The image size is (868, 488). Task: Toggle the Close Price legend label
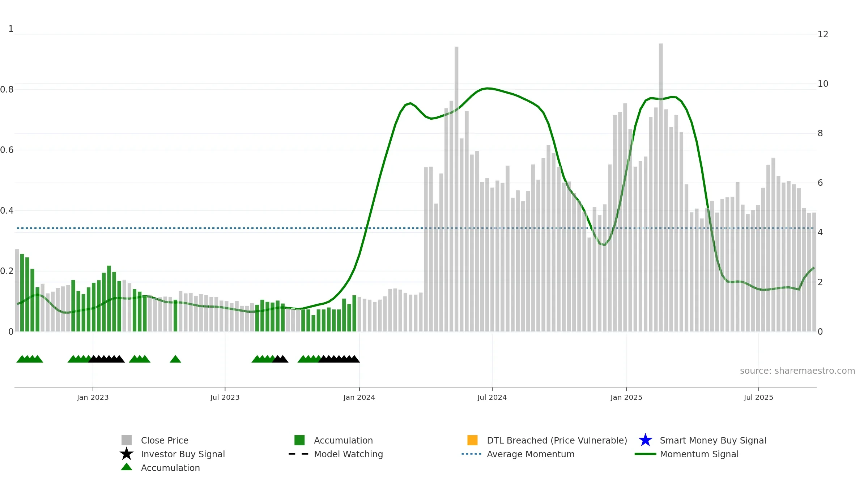[x=165, y=440]
